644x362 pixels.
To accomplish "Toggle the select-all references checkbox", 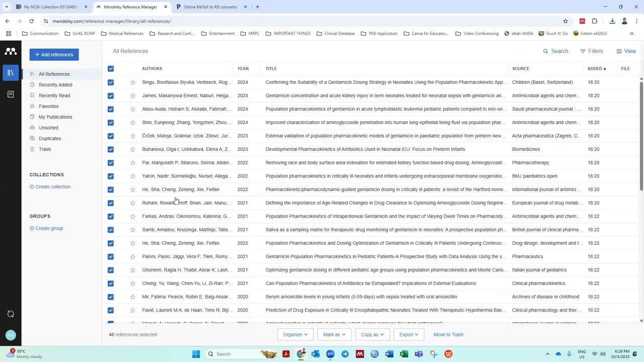I will (x=111, y=69).
